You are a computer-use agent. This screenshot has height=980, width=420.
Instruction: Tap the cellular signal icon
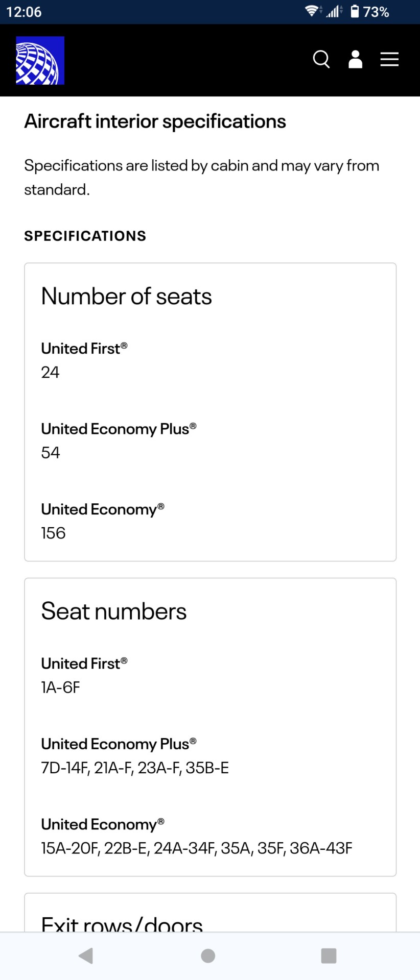334,11
